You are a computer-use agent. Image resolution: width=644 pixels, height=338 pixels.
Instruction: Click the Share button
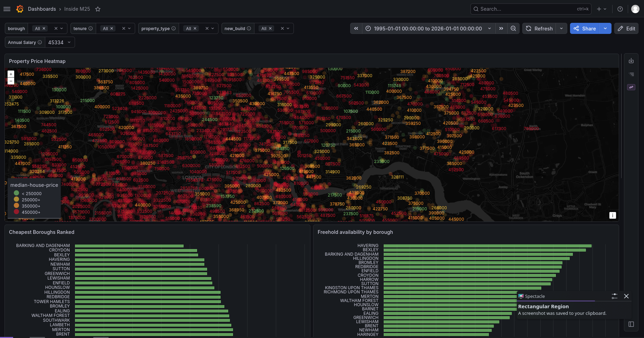[585, 28]
